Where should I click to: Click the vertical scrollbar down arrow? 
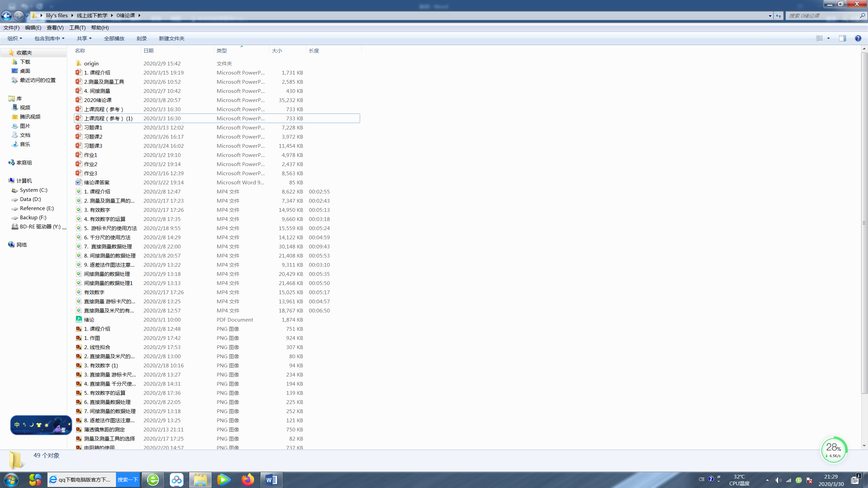click(864, 446)
